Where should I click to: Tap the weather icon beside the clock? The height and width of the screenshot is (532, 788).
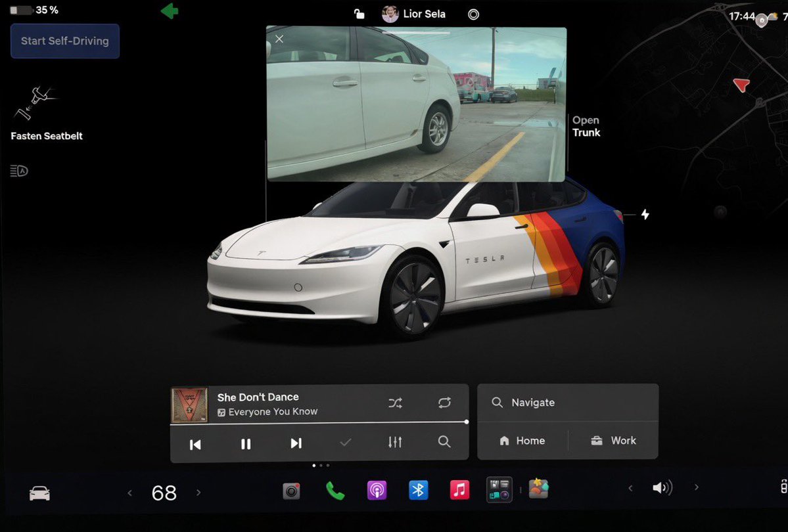tap(773, 17)
